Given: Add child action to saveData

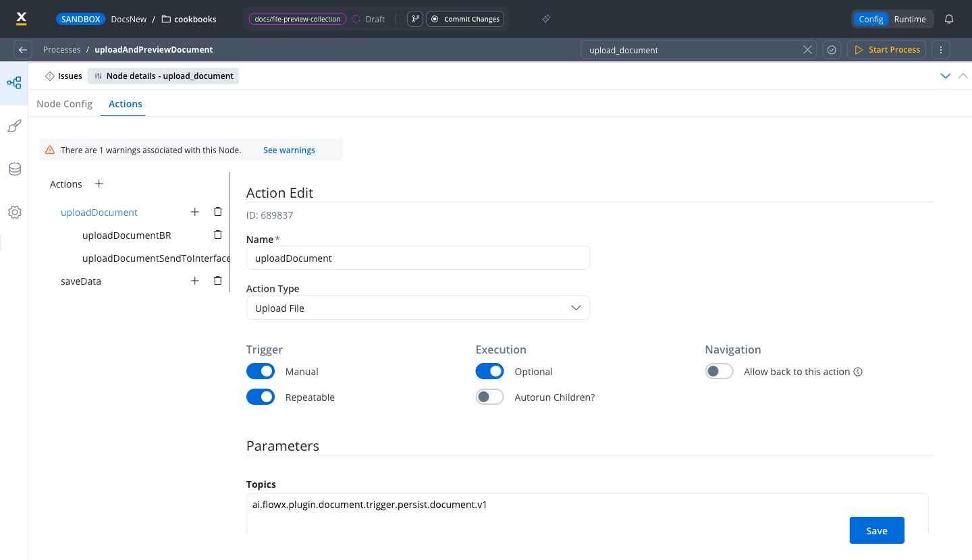Looking at the screenshot, I should point(195,281).
